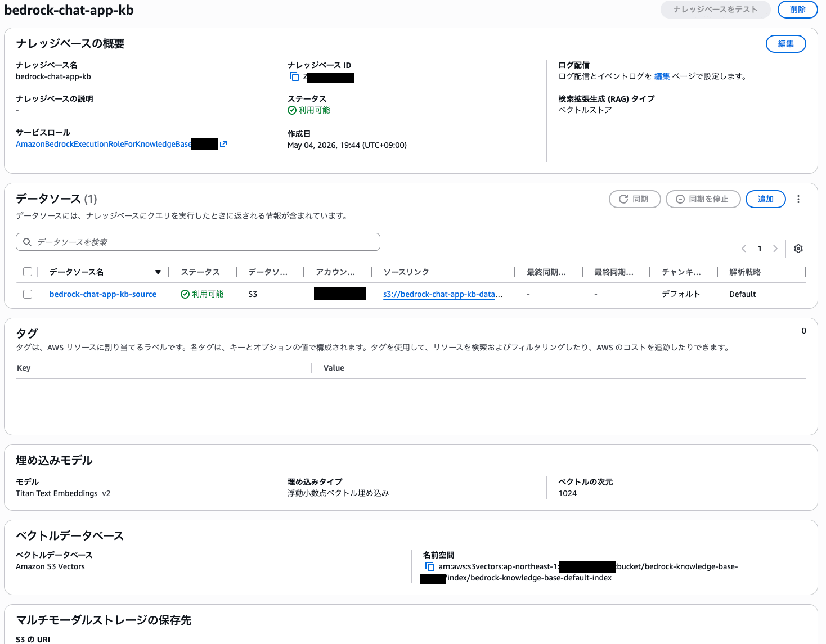Go to previous data source page
826x644 pixels.
(x=744, y=249)
